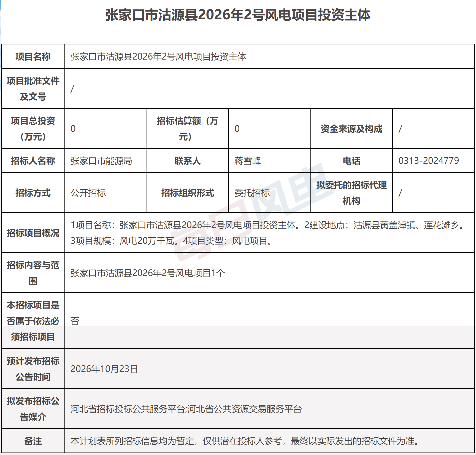Click the 招标估算额（万元） header cell
476x455 pixels.
click(188, 129)
